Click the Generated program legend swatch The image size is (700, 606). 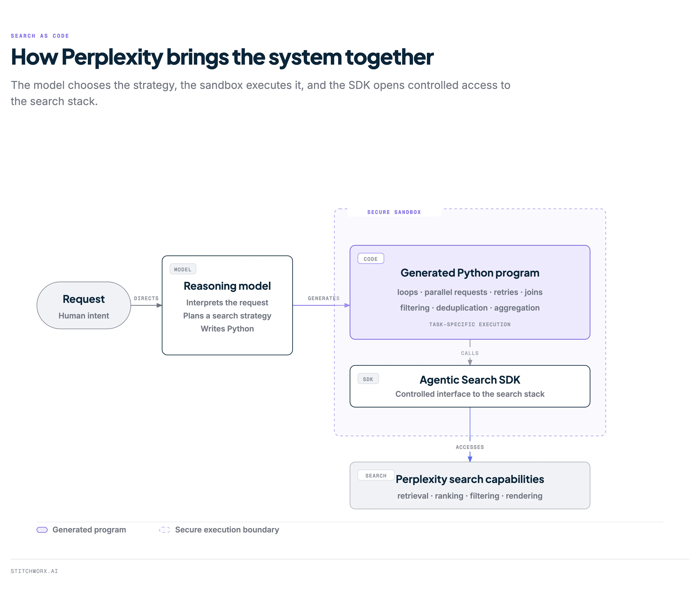(x=42, y=530)
